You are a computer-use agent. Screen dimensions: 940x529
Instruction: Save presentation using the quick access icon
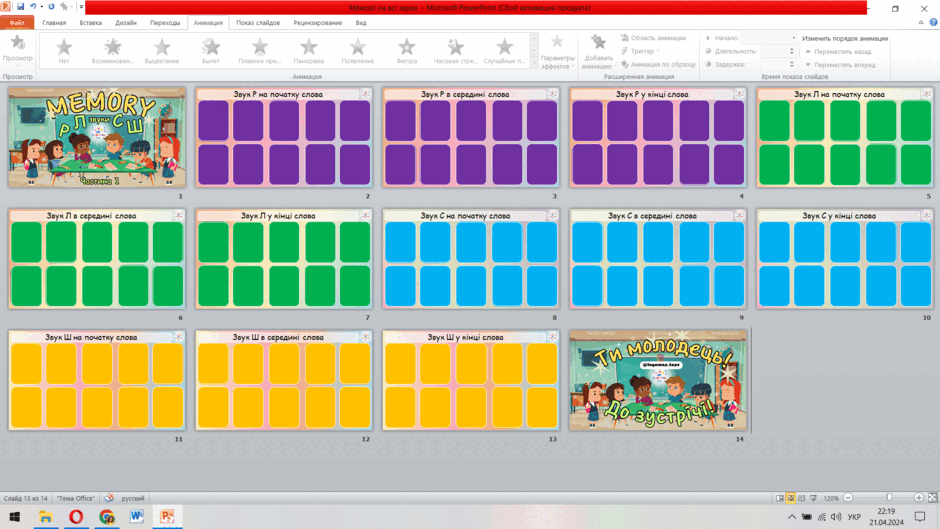pos(20,7)
